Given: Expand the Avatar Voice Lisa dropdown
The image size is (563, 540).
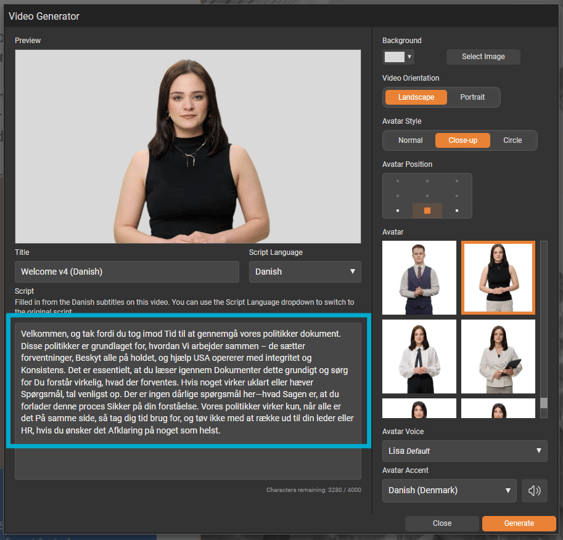Looking at the screenshot, I should coord(465,451).
